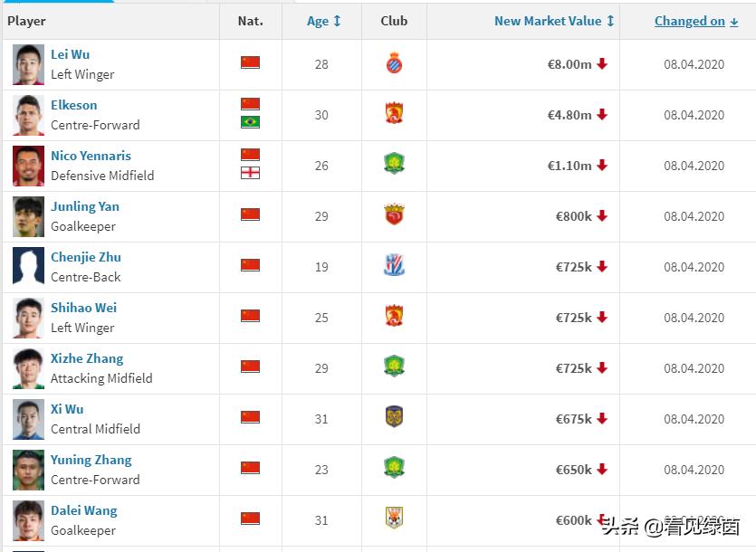Click the club crest beside Elkeson
Image resolution: width=756 pixels, height=552 pixels.
(394, 115)
